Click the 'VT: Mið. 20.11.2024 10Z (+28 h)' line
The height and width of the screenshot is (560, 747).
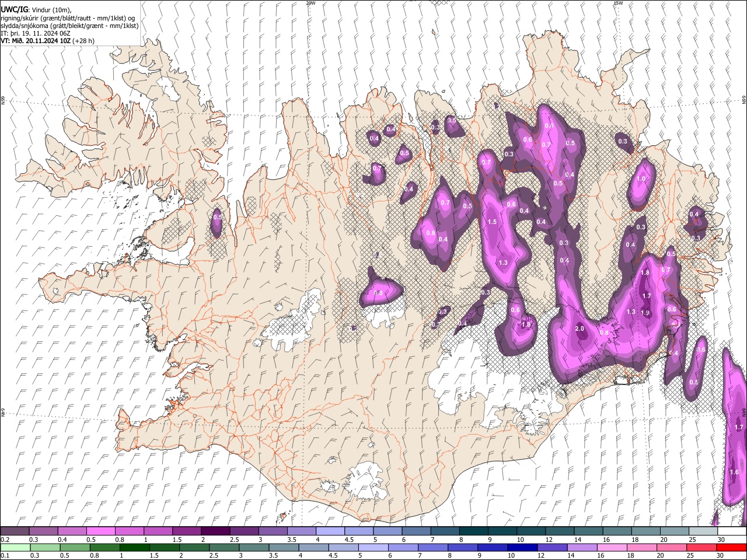pyautogui.click(x=48, y=41)
